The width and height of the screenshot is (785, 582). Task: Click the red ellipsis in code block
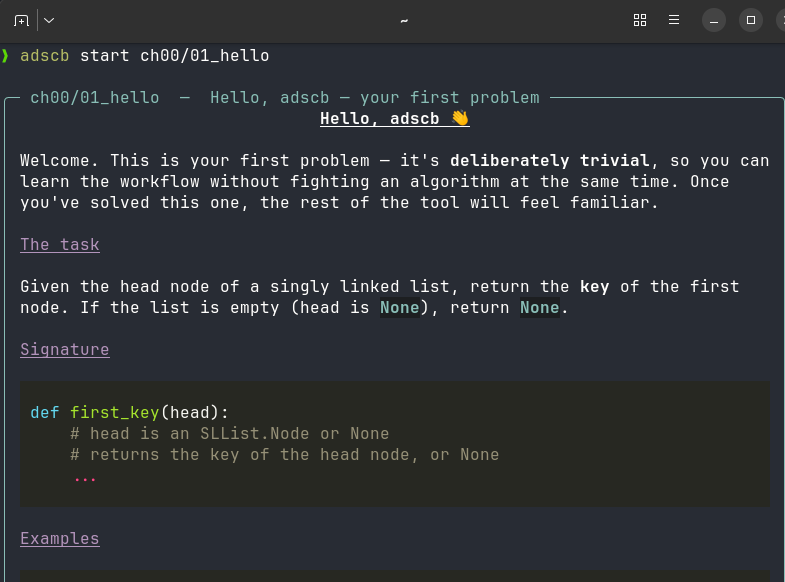85,477
